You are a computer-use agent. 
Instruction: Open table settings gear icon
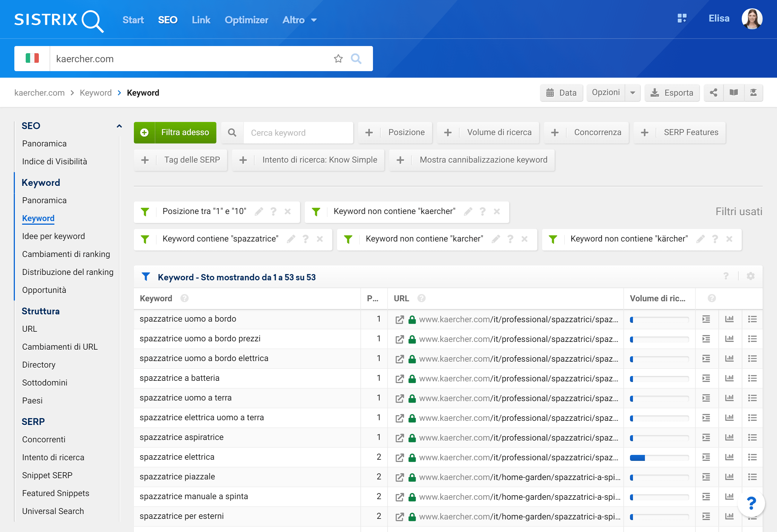point(751,276)
